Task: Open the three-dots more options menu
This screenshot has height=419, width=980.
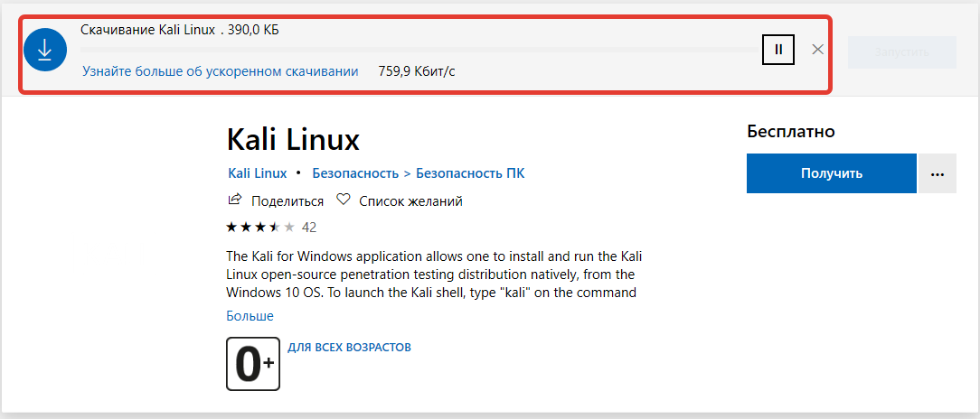Action: (937, 173)
